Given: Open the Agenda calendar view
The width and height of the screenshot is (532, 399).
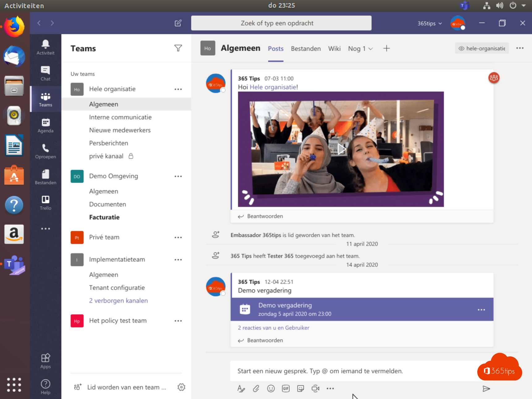Looking at the screenshot, I should click(45, 125).
